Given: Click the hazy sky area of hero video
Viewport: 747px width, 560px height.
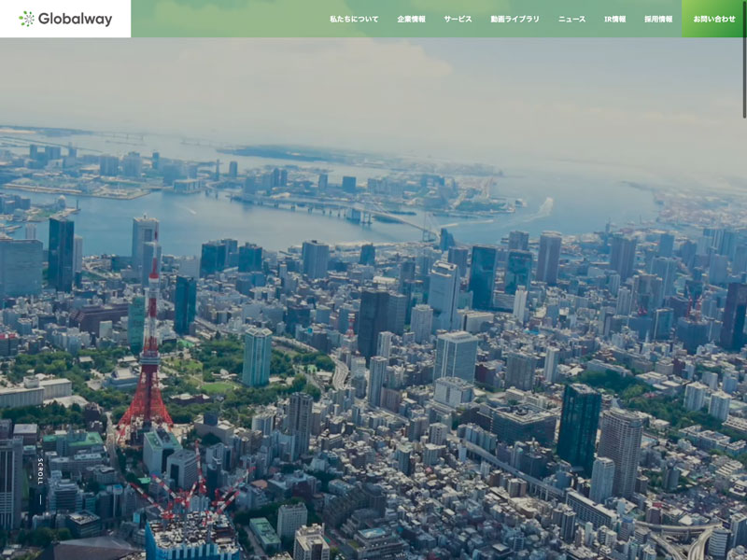Looking at the screenshot, I should (x=373, y=84).
